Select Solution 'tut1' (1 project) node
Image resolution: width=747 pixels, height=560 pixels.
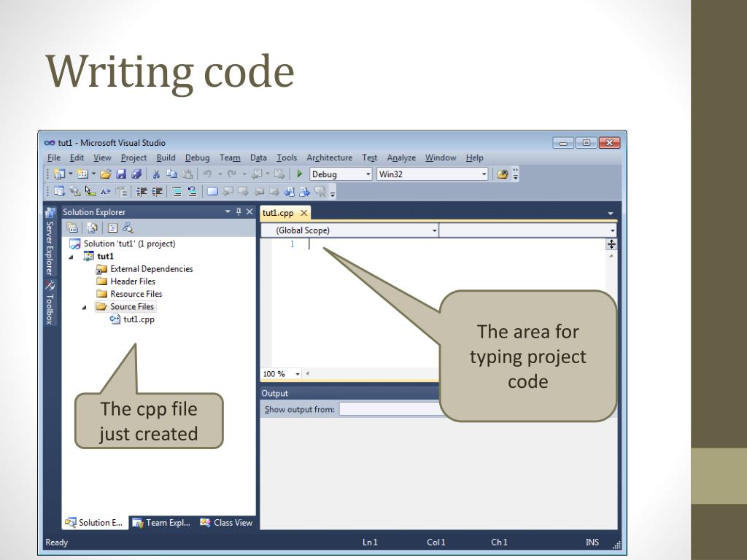click(123, 244)
